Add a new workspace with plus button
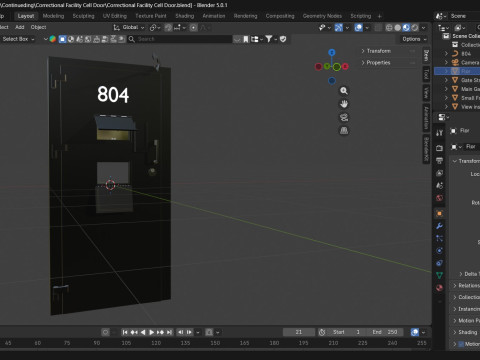 pos(379,16)
